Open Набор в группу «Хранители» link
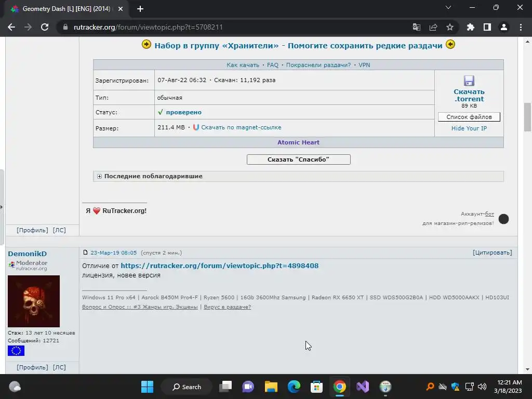Viewport: 532px width, 399px height. coord(299,46)
